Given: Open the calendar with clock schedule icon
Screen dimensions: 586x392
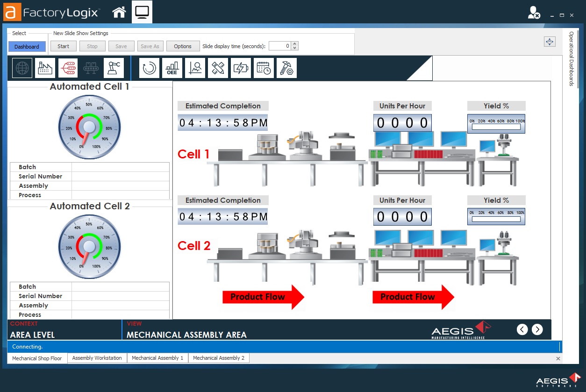Looking at the screenshot, I should [264, 68].
